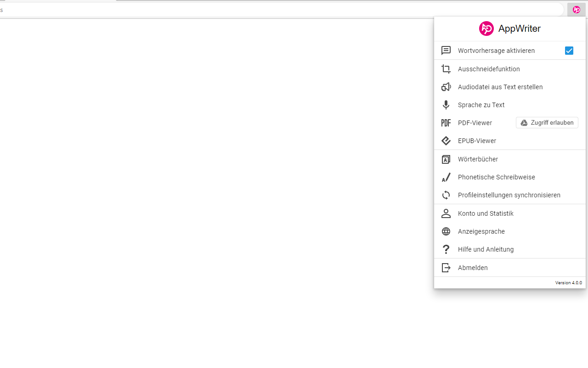Open Konto und Statistik
The image size is (588, 368).
(510, 213)
